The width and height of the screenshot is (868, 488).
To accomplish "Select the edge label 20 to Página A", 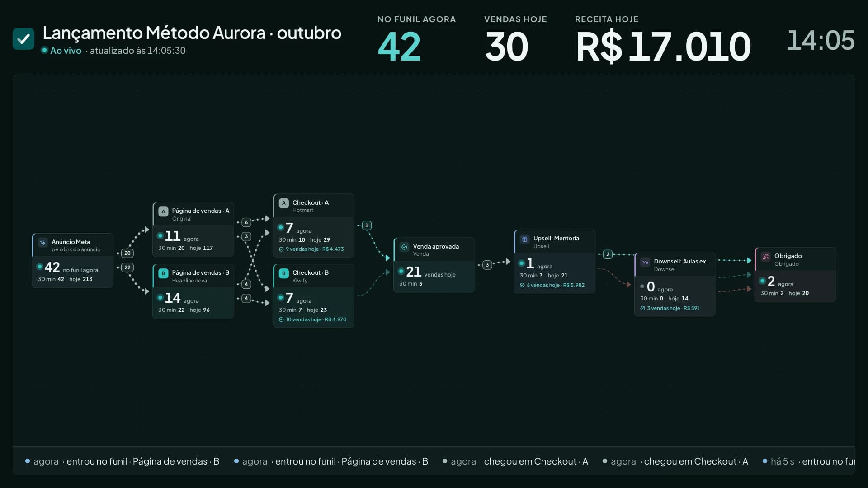I will point(127,253).
